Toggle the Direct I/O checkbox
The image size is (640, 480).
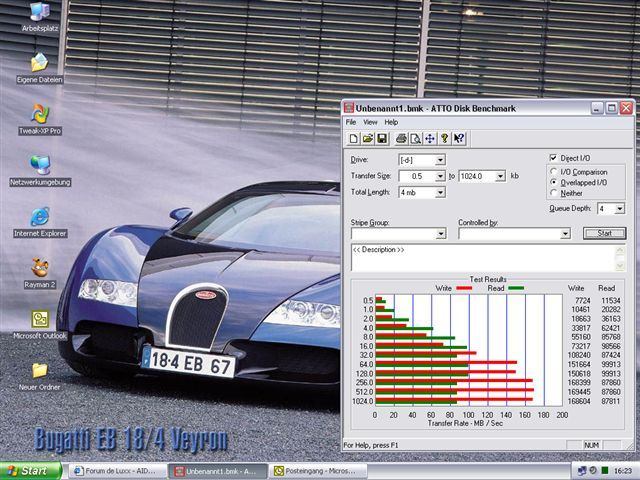click(x=553, y=158)
